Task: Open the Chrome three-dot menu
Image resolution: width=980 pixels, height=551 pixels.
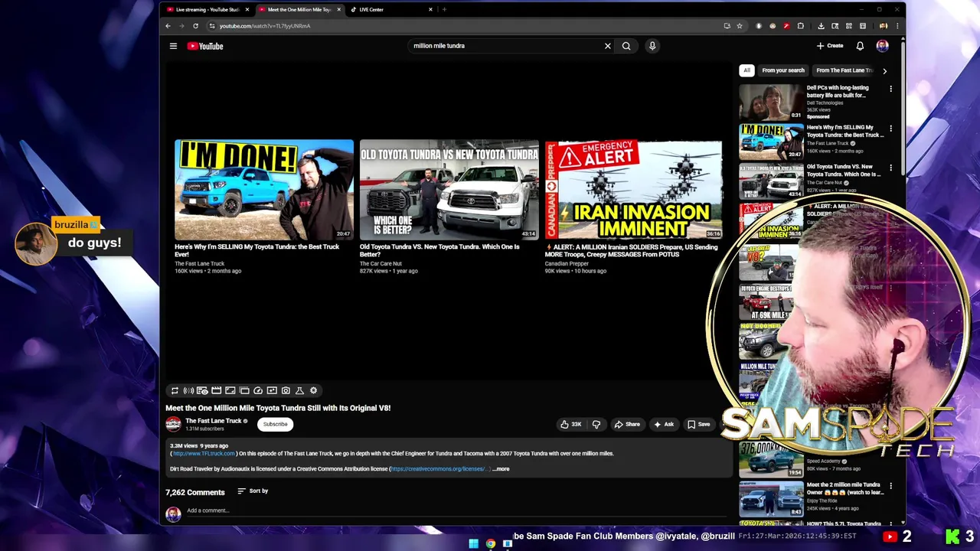Action: 897,26
